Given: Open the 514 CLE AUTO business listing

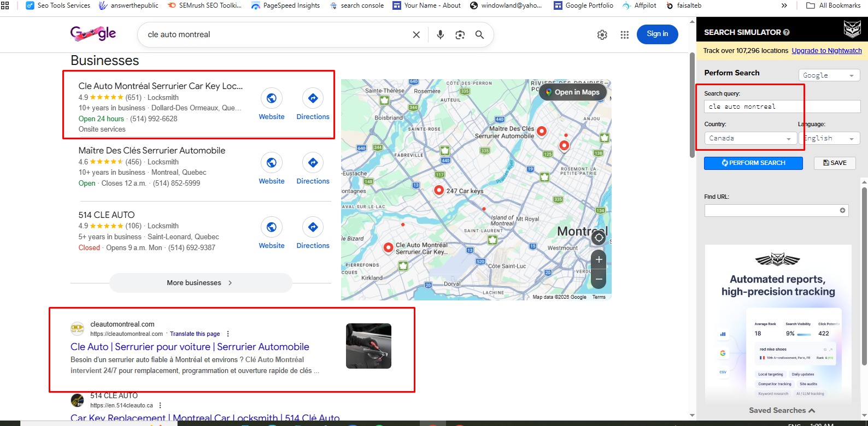Looking at the screenshot, I should click(x=106, y=215).
